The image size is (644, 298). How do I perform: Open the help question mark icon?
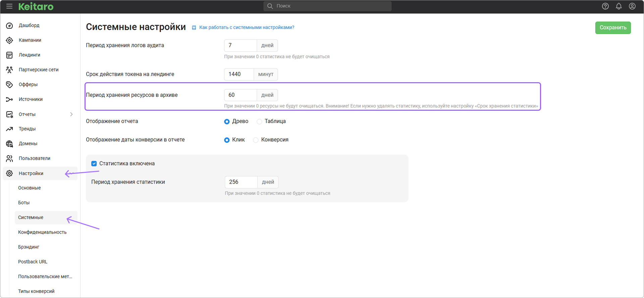coord(605,6)
